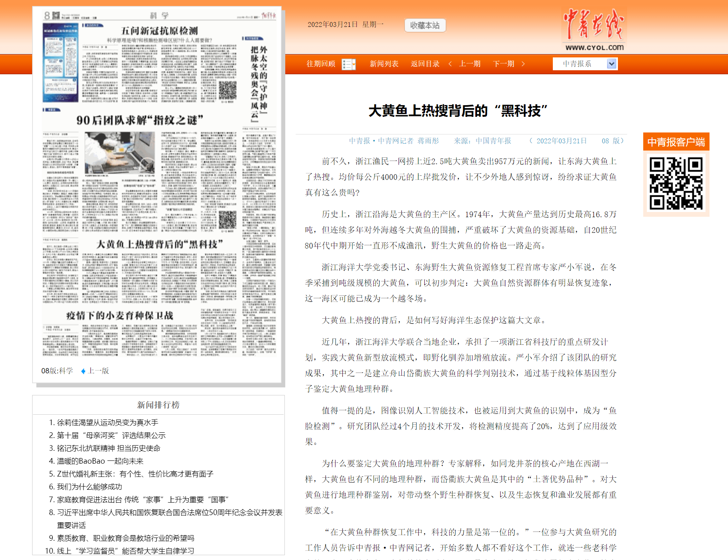Image resolution: width=728 pixels, height=560 pixels.
Task: Click newspaper headline 五问新冠抗原检测
Action: (160, 31)
